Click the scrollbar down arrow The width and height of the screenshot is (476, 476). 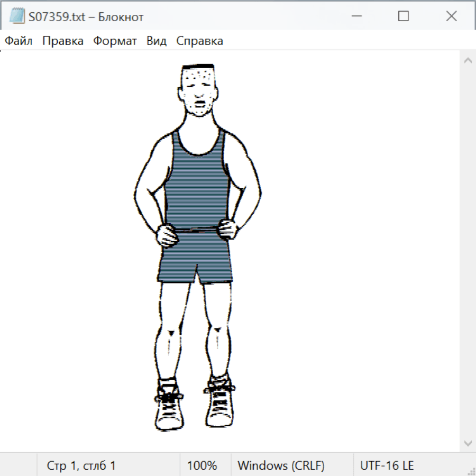[468, 443]
